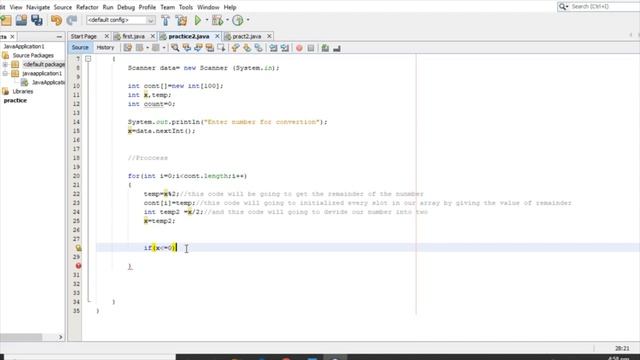Viewport: 640px width, 360px height.
Task: Switch to the Start Page tab
Action: [84, 36]
